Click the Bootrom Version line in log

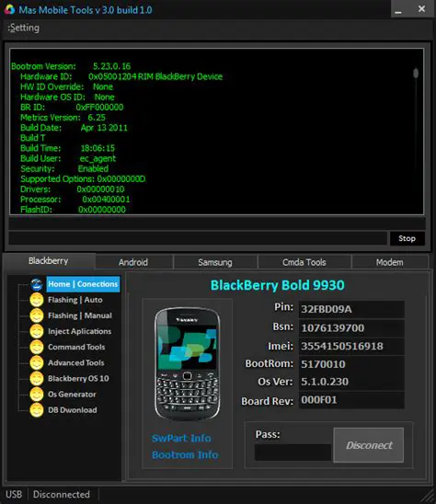coord(71,66)
